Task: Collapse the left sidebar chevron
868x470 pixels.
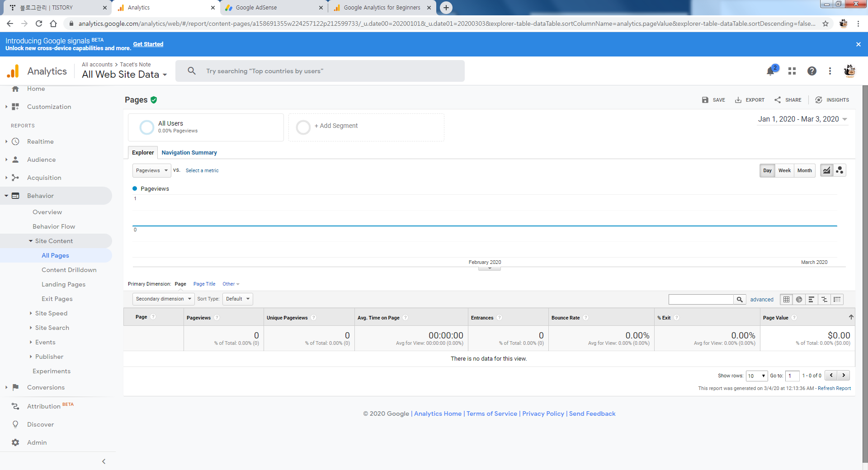Action: point(104,461)
